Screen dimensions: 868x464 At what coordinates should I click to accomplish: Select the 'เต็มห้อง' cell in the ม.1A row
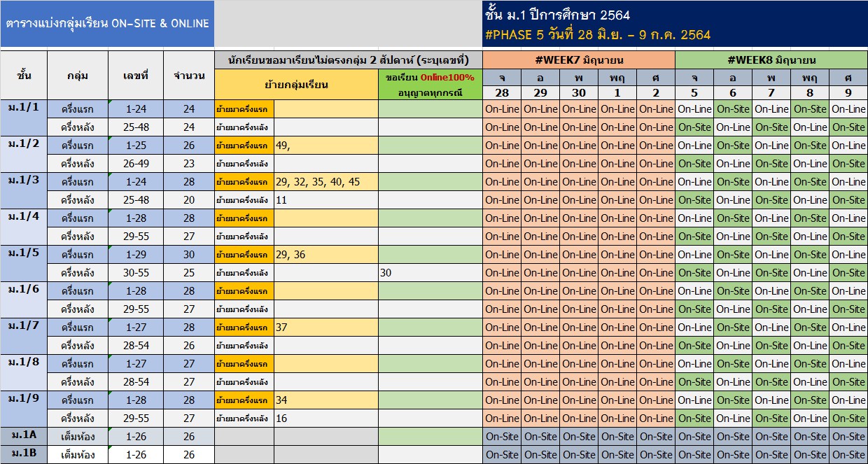point(78,437)
